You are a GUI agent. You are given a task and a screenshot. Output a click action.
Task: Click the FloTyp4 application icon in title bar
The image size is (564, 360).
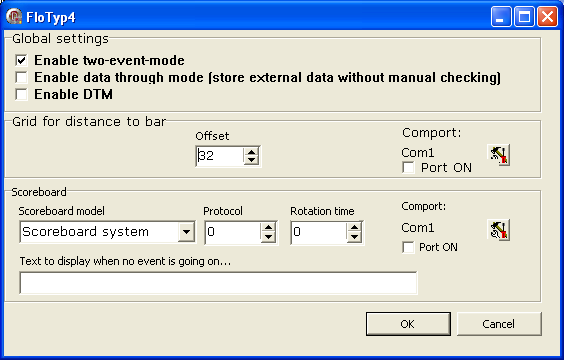click(x=14, y=17)
